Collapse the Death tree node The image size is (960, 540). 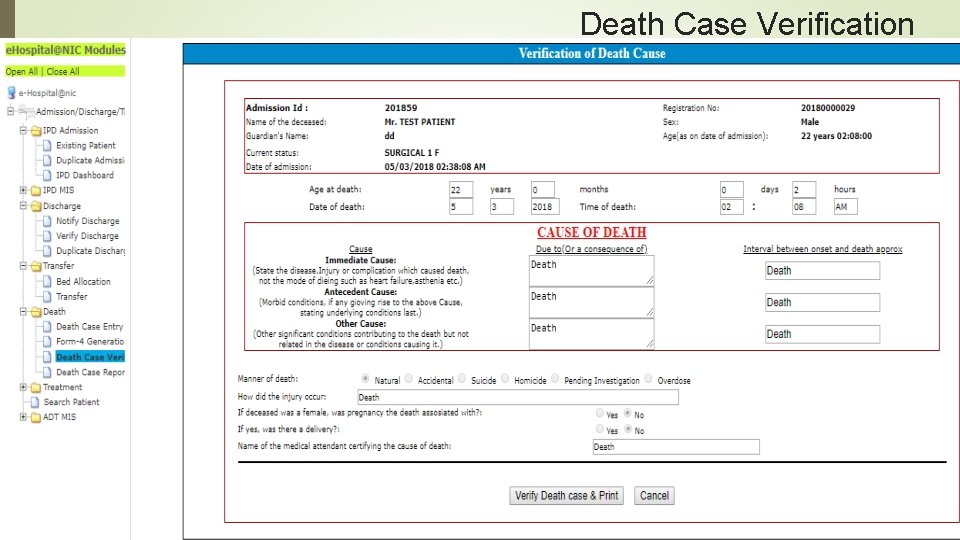(23, 312)
